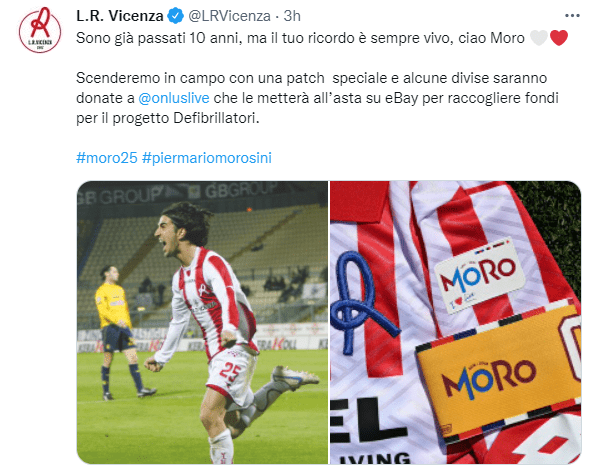Click the red heart emoji
The image size is (597, 471).
point(559,38)
